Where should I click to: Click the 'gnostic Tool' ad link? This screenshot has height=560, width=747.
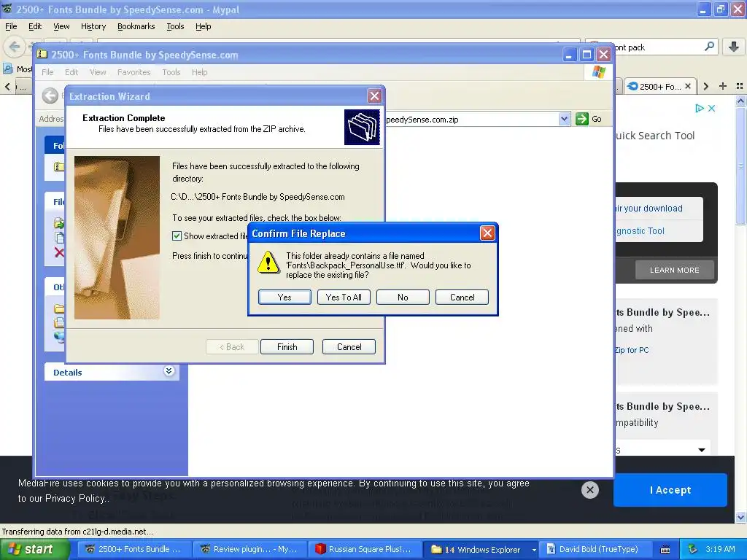tap(640, 231)
